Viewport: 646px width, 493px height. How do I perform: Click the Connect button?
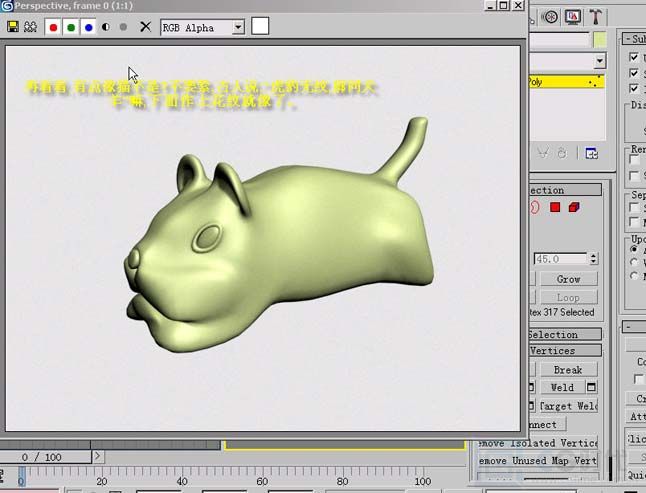pyautogui.click(x=548, y=425)
